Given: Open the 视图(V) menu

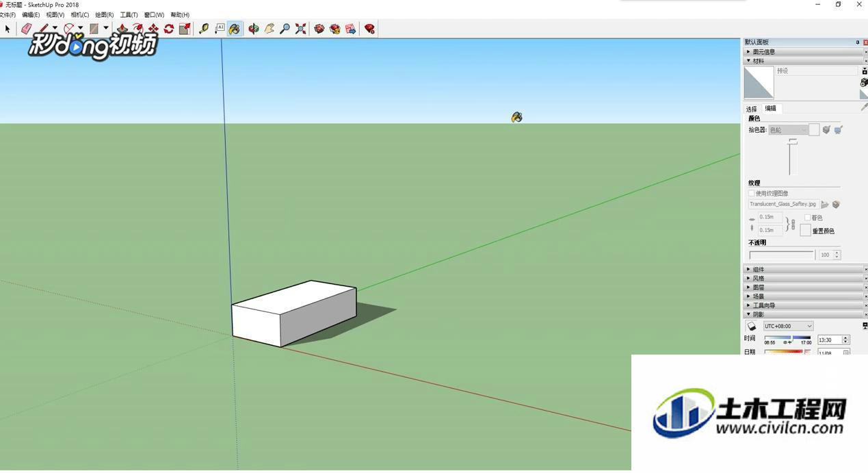Looking at the screenshot, I should click(x=55, y=14).
